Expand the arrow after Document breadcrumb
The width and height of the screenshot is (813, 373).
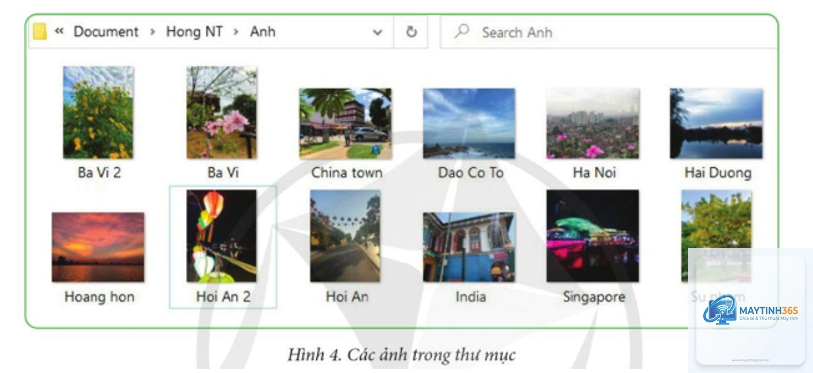pos(152,32)
